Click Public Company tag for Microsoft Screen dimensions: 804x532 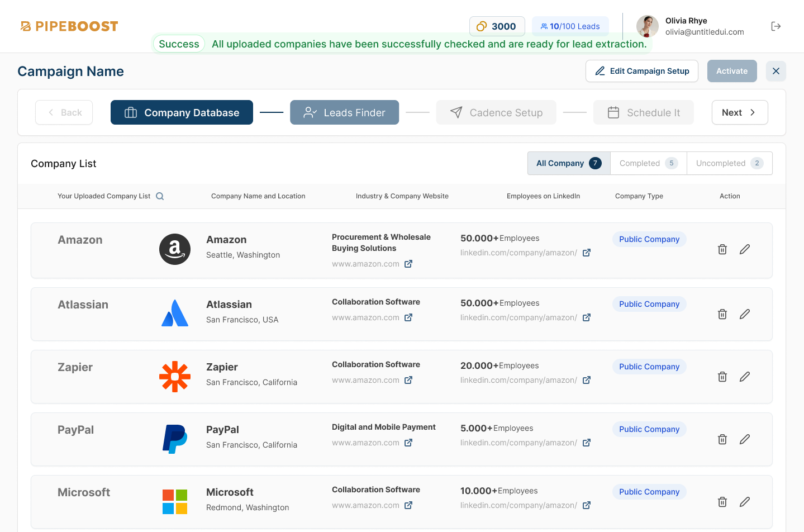click(649, 492)
